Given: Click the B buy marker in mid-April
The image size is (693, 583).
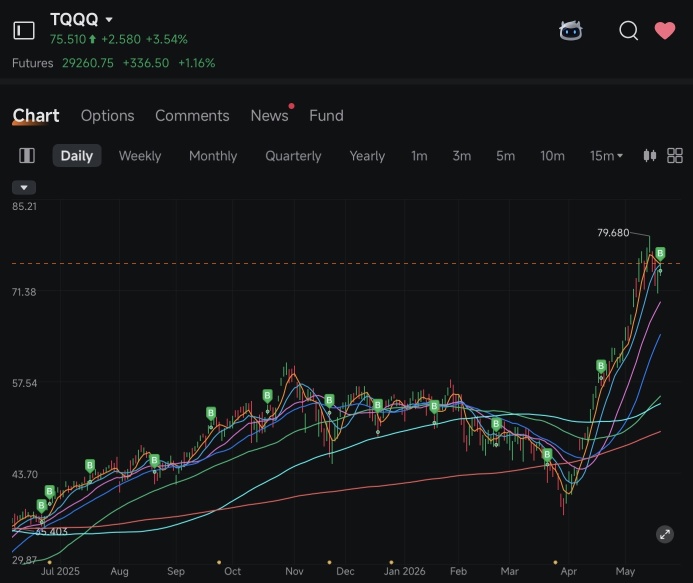Looking at the screenshot, I should tap(601, 366).
